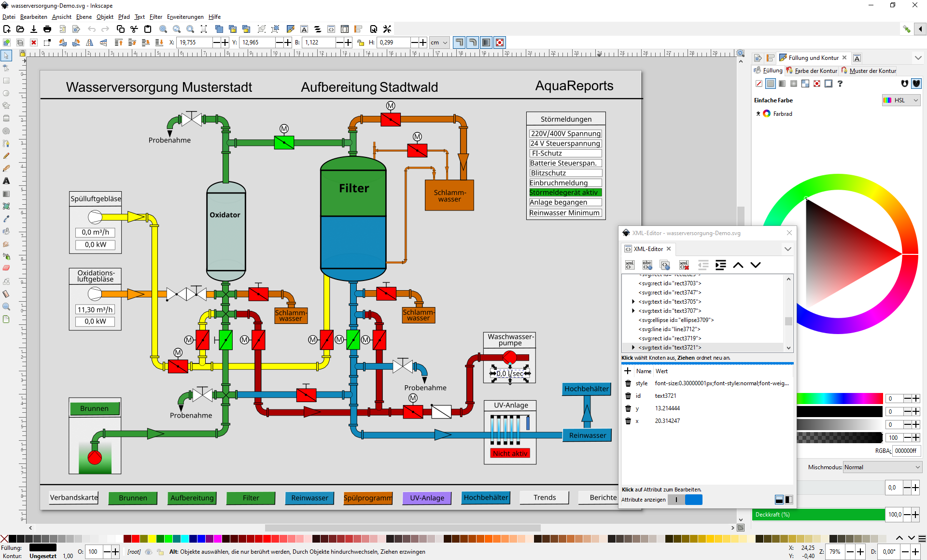Create a new document with toolbar icon
The width and height of the screenshot is (927, 560).
7,29
